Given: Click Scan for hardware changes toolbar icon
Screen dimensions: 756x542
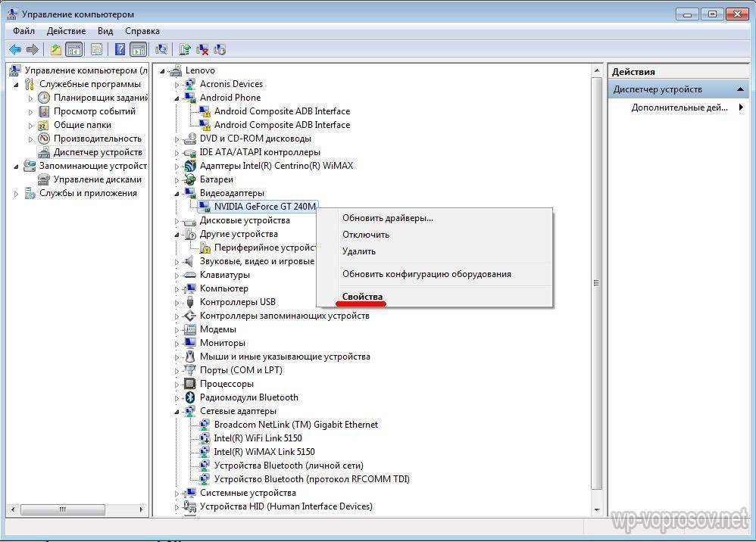Looking at the screenshot, I should coord(161,50).
